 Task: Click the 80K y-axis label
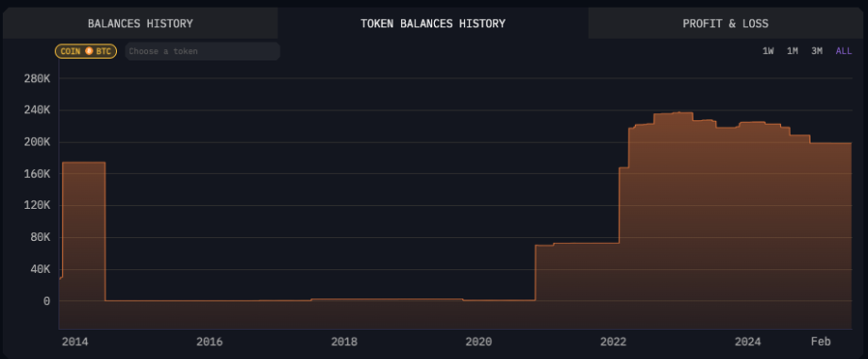click(41, 238)
